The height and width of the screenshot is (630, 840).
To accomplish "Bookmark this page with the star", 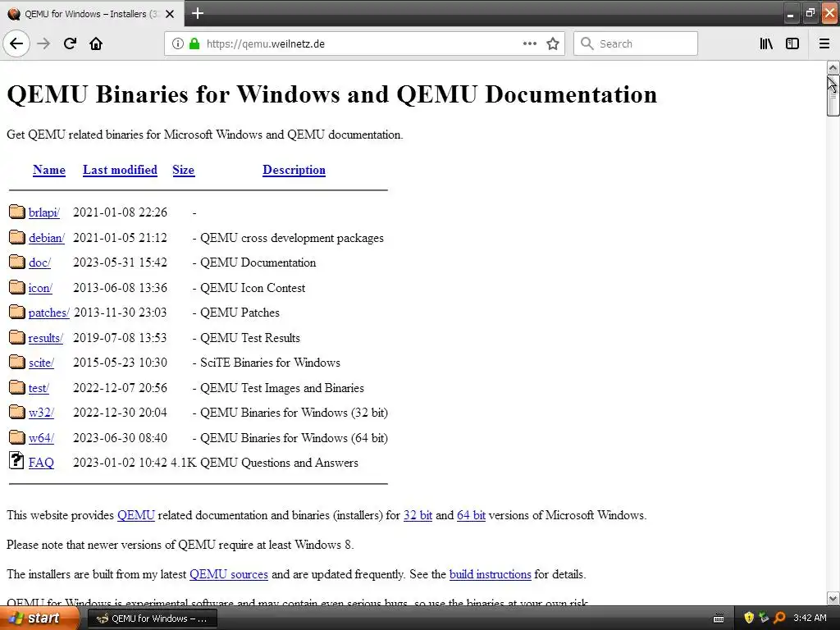I will point(553,44).
